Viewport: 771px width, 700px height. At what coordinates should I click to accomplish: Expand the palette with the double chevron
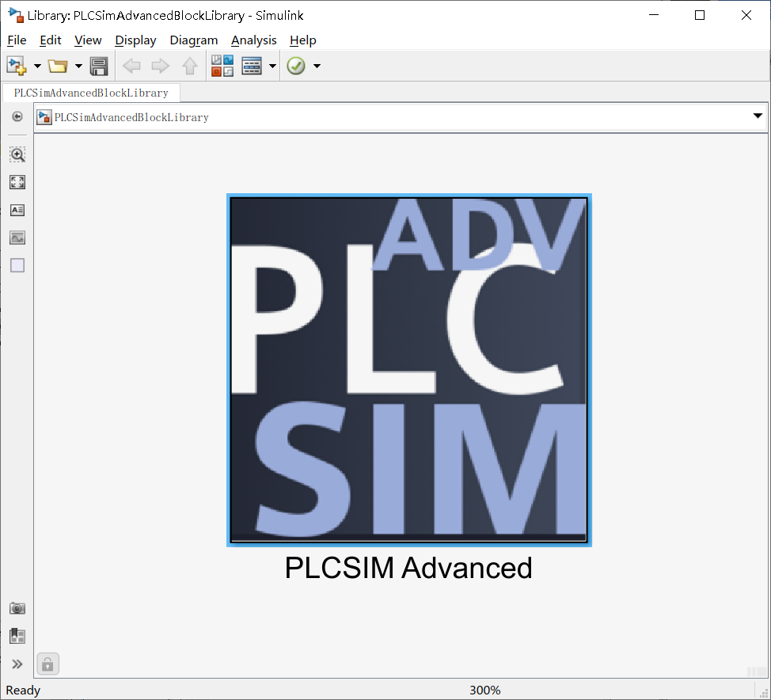coord(17,664)
